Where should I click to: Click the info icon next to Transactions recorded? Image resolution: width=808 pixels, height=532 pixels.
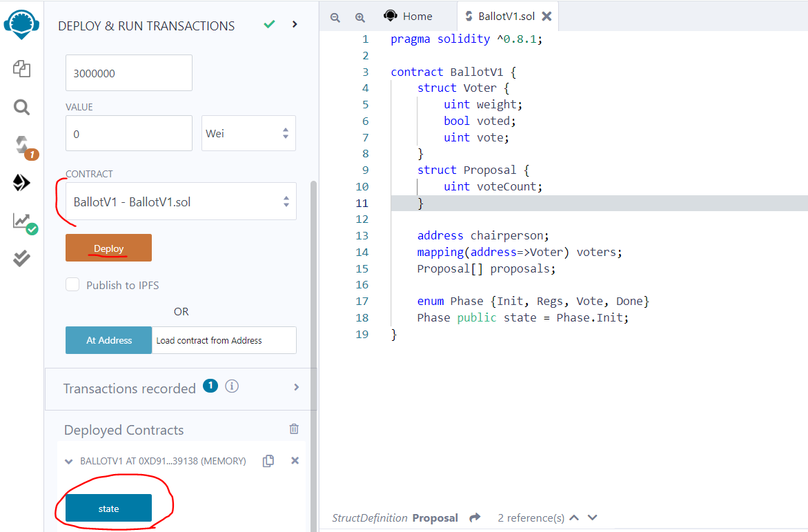pyautogui.click(x=232, y=386)
